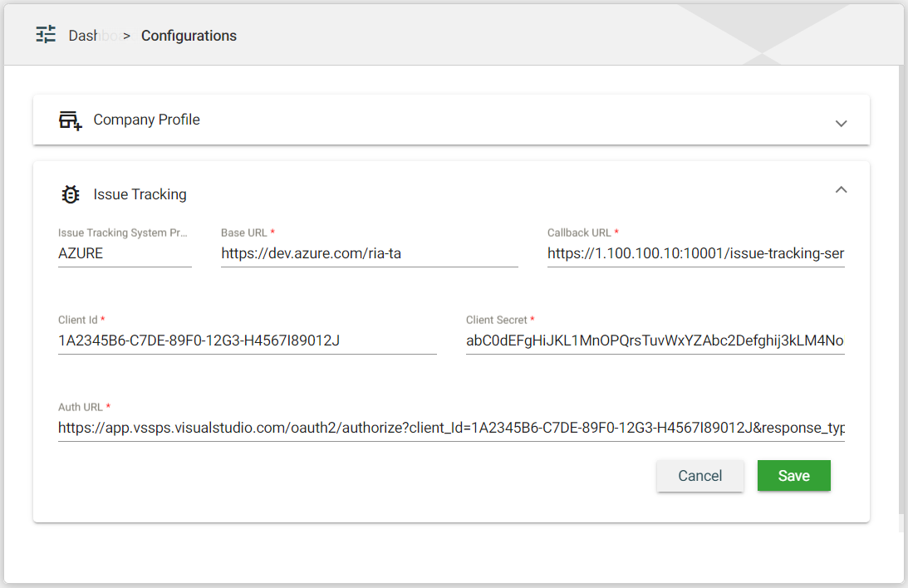Select the Client Id text field
Screen dimensions: 908x588
click(x=247, y=341)
